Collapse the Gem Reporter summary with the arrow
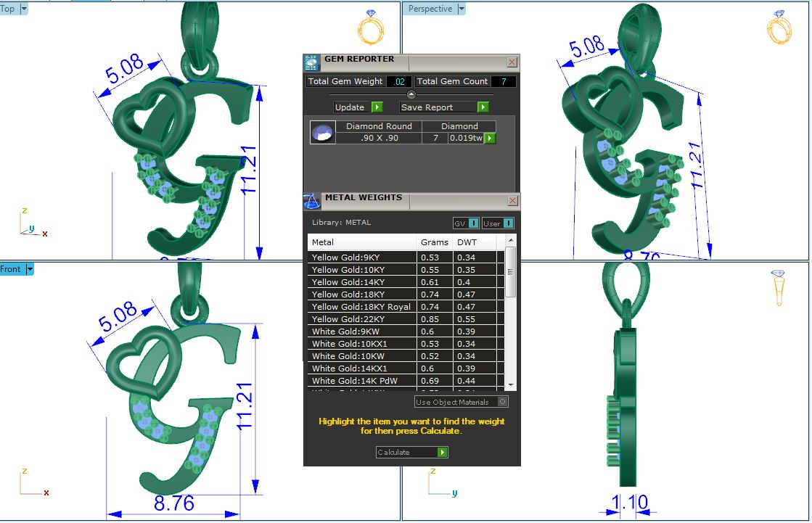Image resolution: width=812 pixels, height=523 pixels. click(411, 94)
